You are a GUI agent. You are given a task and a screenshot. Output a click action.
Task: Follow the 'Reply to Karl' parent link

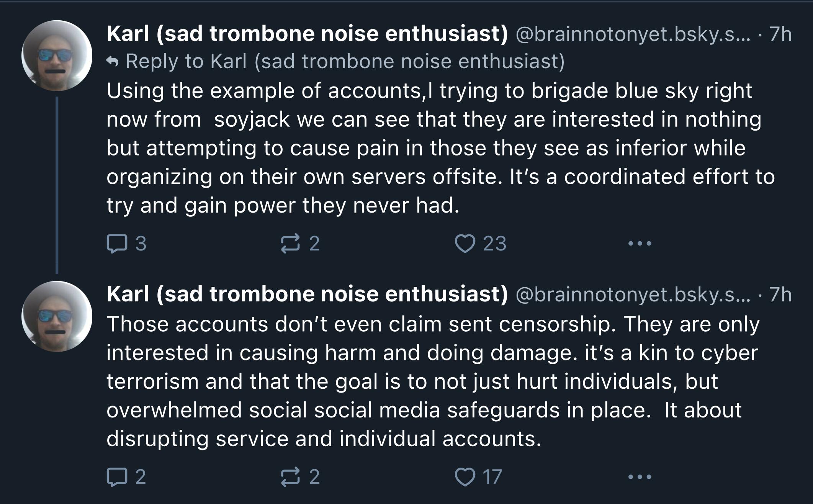345,61
